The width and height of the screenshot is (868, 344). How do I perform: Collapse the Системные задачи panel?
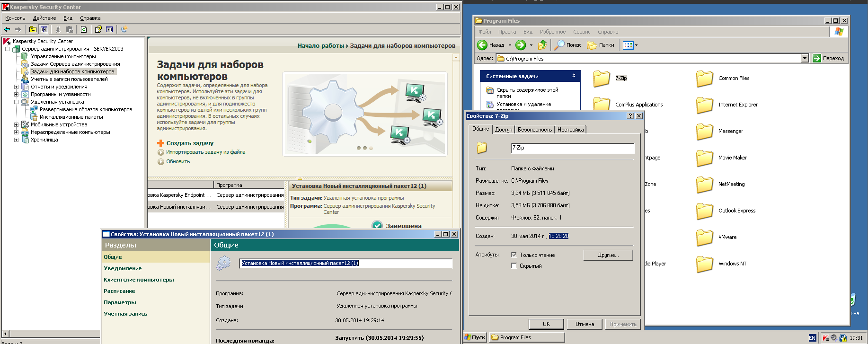pyautogui.click(x=574, y=76)
